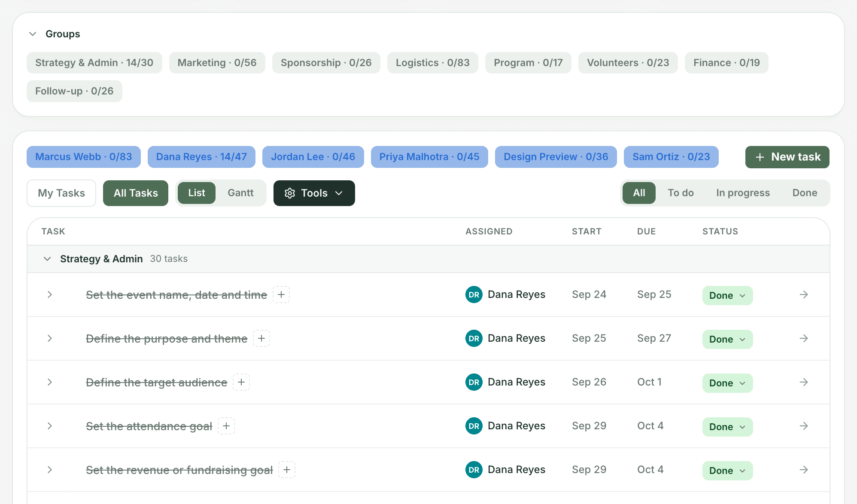Collapse the Strategy & Admin task group

click(x=47, y=259)
